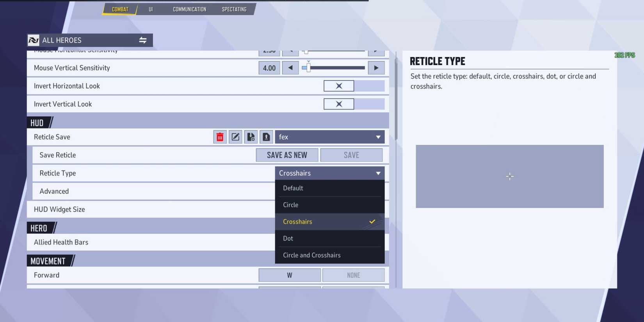Click the 282 FPS counter
The image size is (644, 322).
(624, 55)
